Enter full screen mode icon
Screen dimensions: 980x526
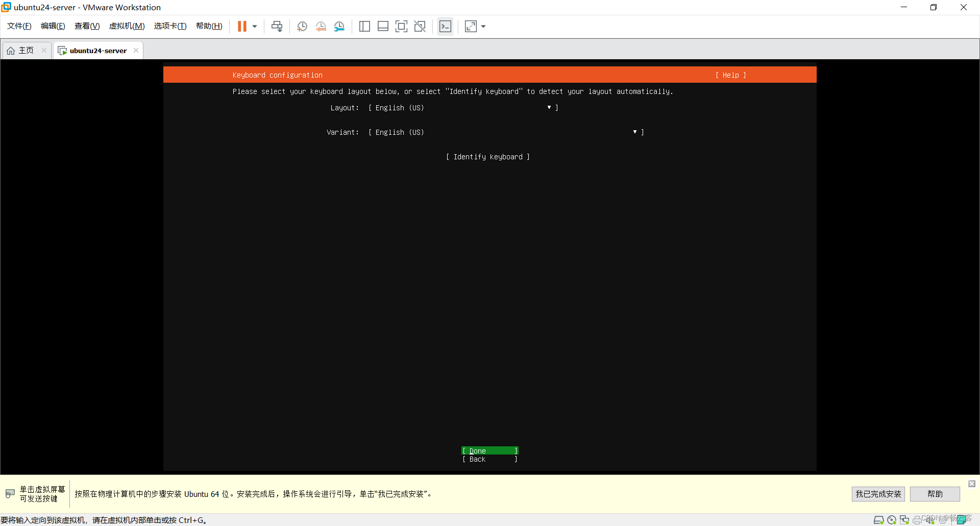coord(401,27)
